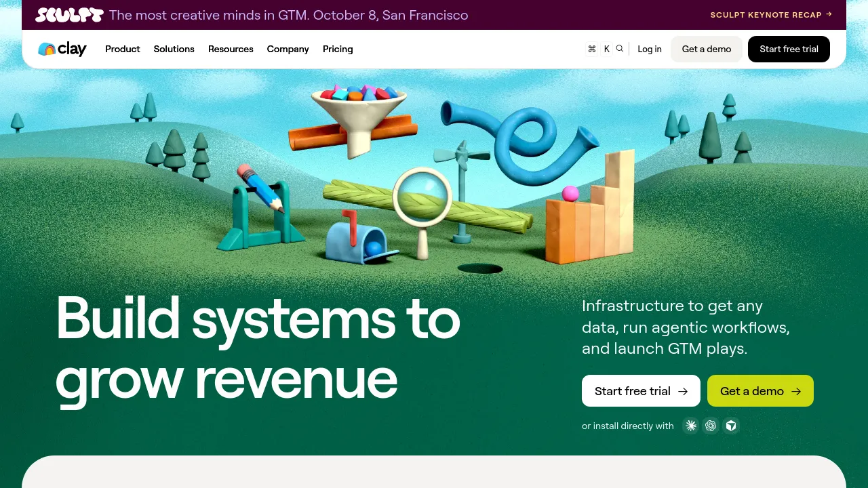
Task: Install with the Claude starburst icon
Action: pyautogui.click(x=691, y=426)
